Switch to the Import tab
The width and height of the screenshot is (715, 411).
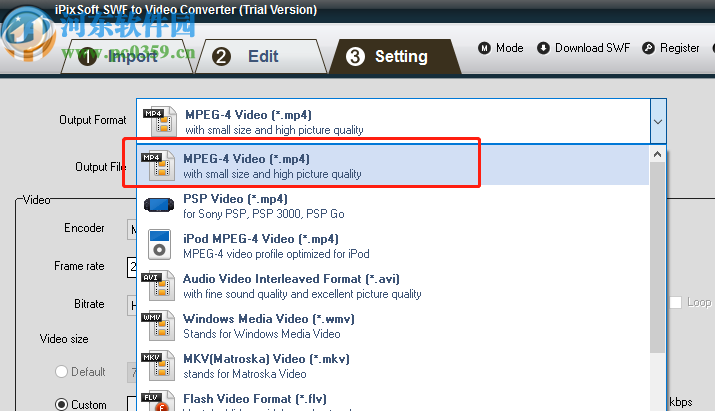click(127, 57)
